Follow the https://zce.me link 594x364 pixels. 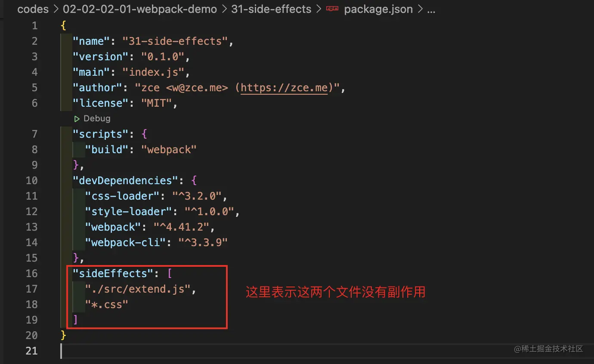pos(284,87)
